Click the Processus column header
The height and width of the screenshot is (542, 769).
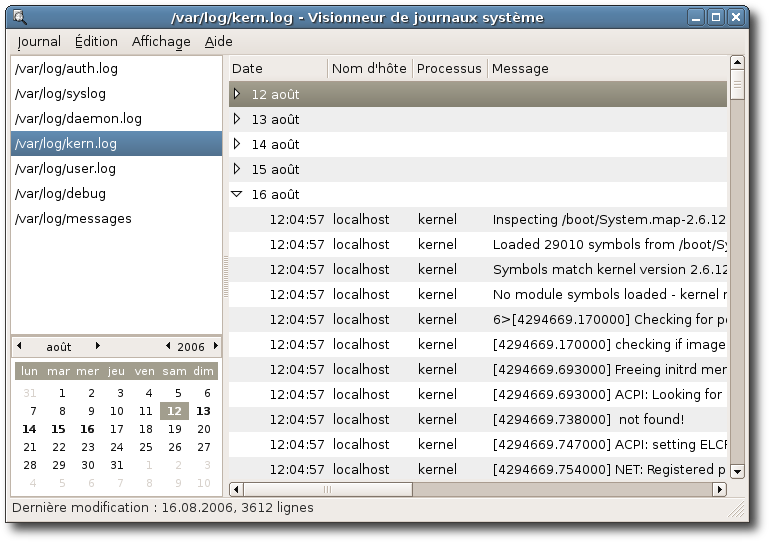click(x=449, y=69)
